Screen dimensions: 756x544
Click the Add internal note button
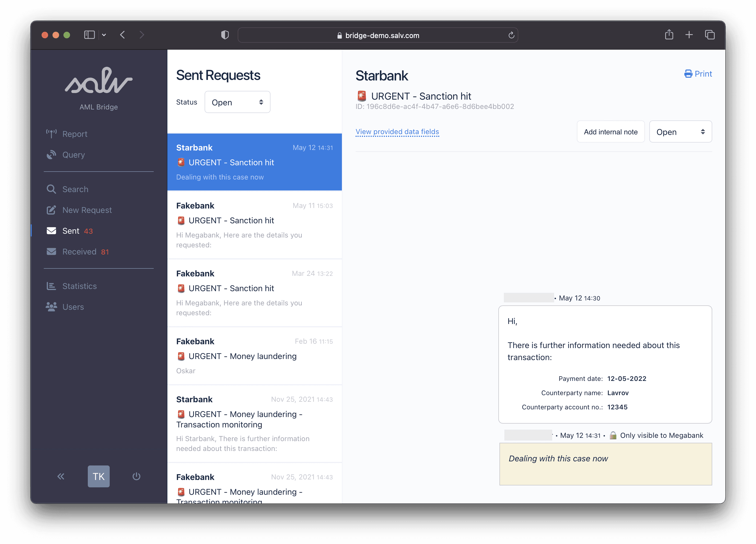(610, 132)
